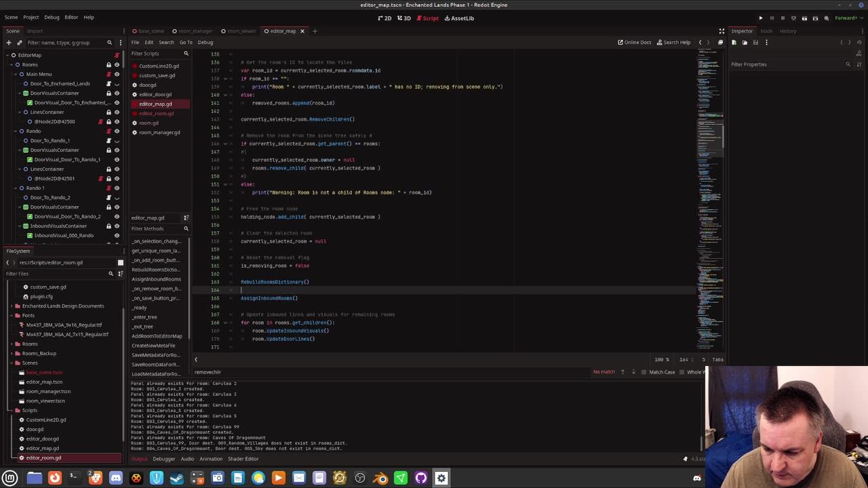Run the project with the play button
This screenshot has width=868, height=488.
pos(761,18)
